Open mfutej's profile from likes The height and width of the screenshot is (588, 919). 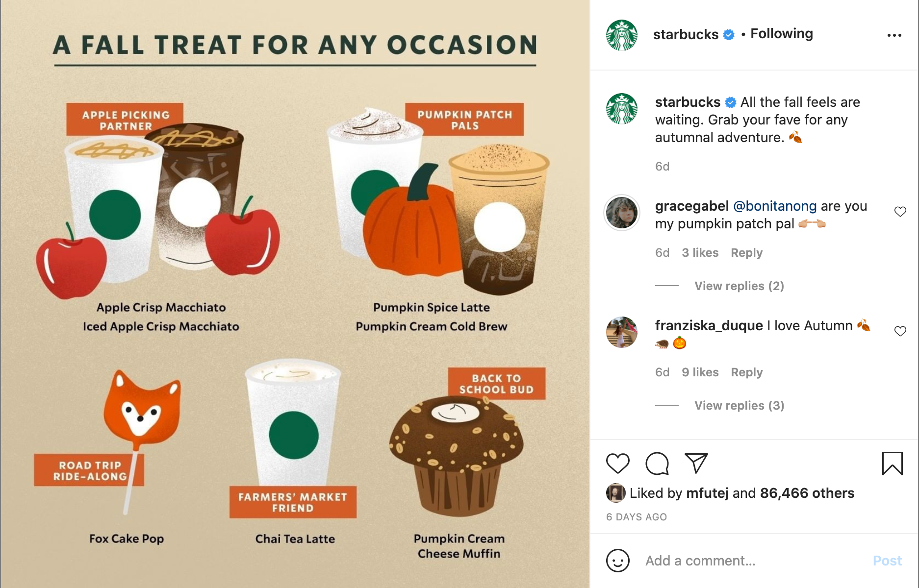pos(707,493)
